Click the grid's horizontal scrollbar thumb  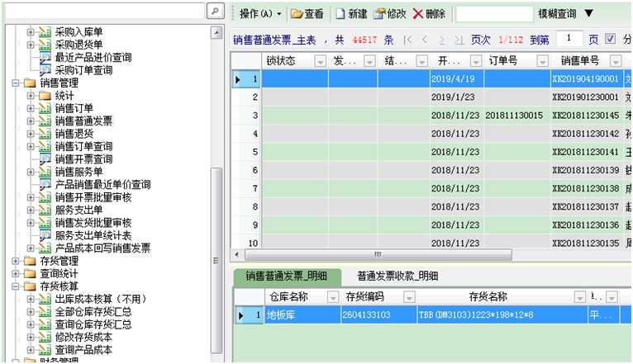click(378, 254)
